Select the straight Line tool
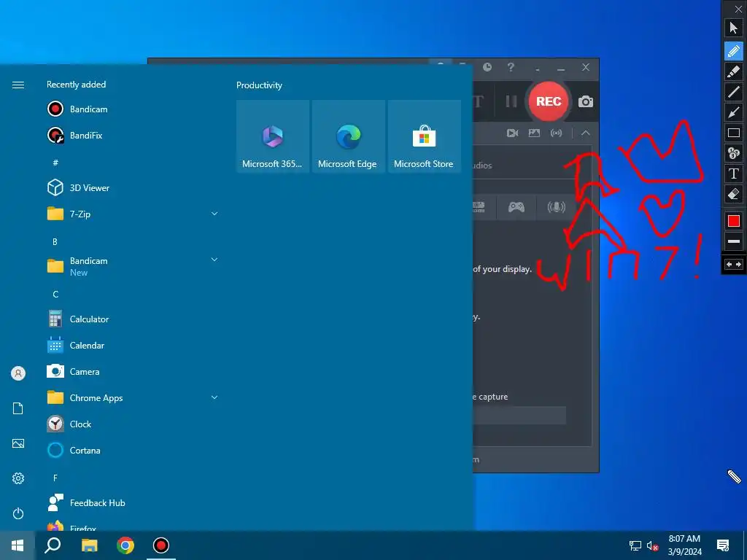The image size is (747, 560). [x=734, y=91]
